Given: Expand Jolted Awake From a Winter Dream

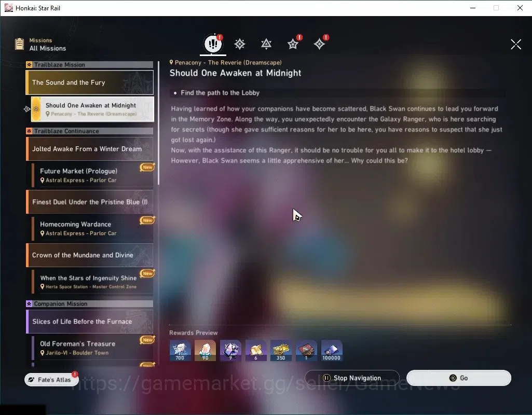Looking at the screenshot, I should tap(90, 149).
